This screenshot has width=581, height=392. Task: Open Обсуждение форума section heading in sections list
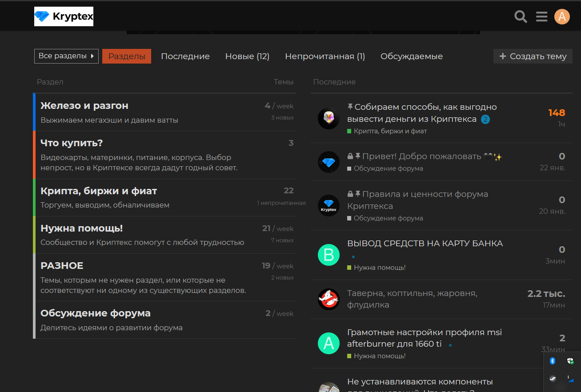(x=96, y=313)
